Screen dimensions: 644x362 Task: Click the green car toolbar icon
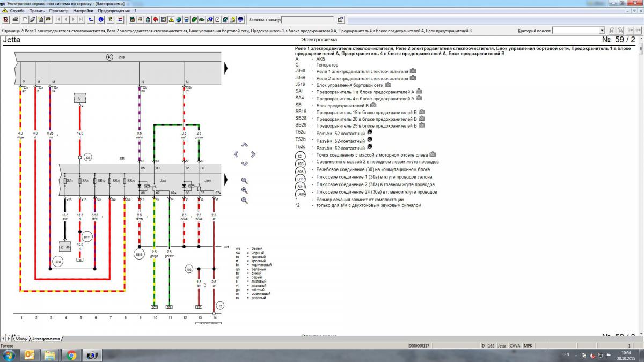[201, 20]
